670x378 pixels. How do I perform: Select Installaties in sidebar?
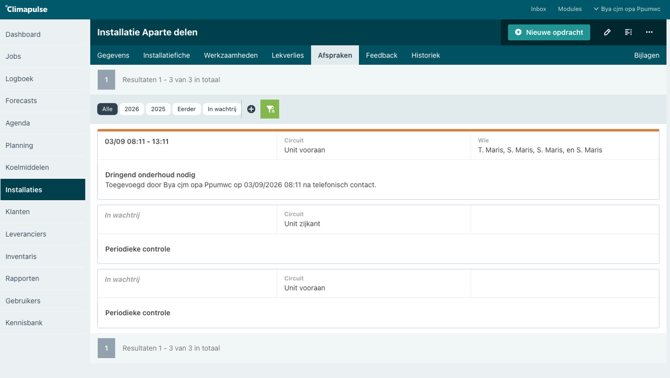[43, 190]
